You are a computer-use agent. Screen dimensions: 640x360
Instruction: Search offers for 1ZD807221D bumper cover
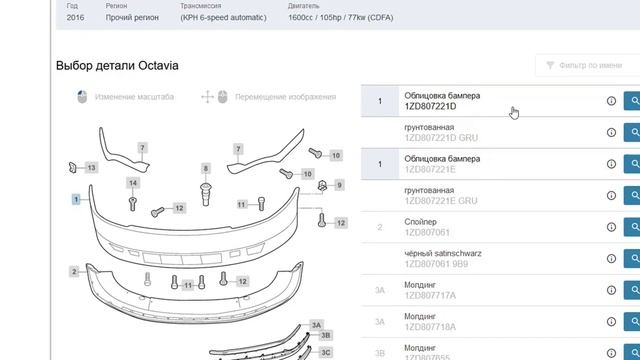pyautogui.click(x=632, y=101)
